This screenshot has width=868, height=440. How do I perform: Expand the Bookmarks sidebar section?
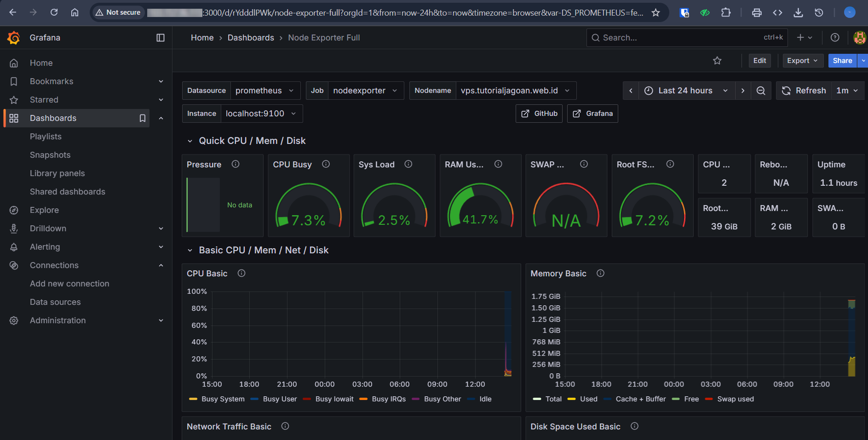pos(161,81)
